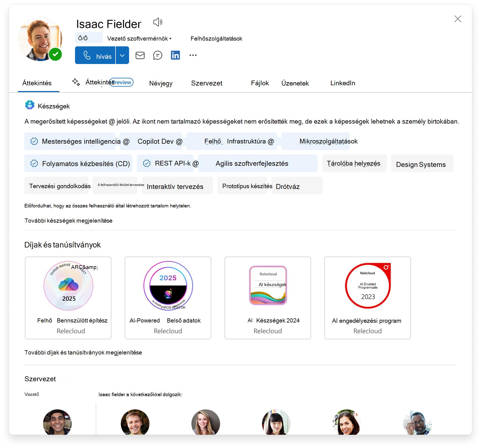Screen dimensions: 481x448
Task: Open the Felhő Bennszülött építész award card
Action: click(x=68, y=298)
